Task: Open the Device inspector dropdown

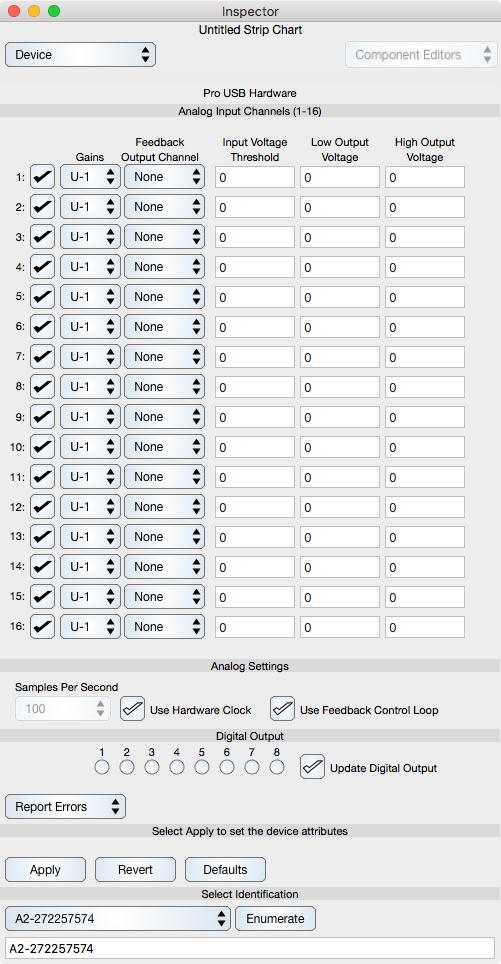Action: (81, 55)
